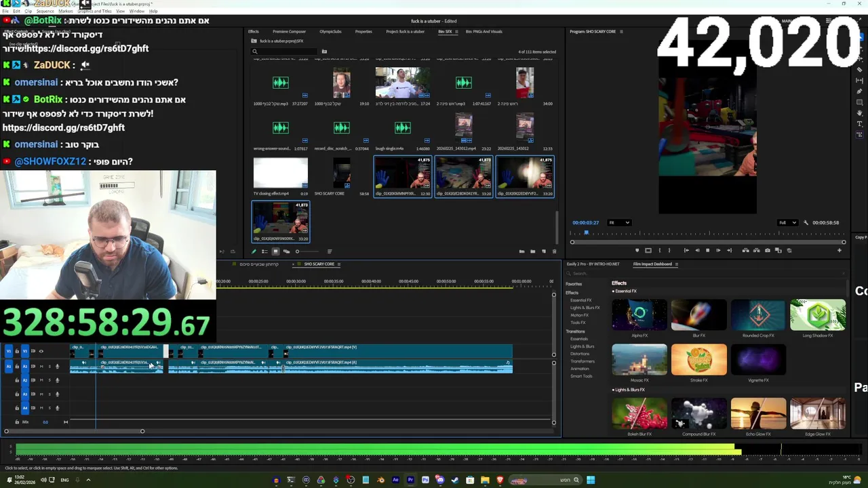Switch to Easify 2 Pro panel tab
868x488 pixels.
click(x=593, y=264)
